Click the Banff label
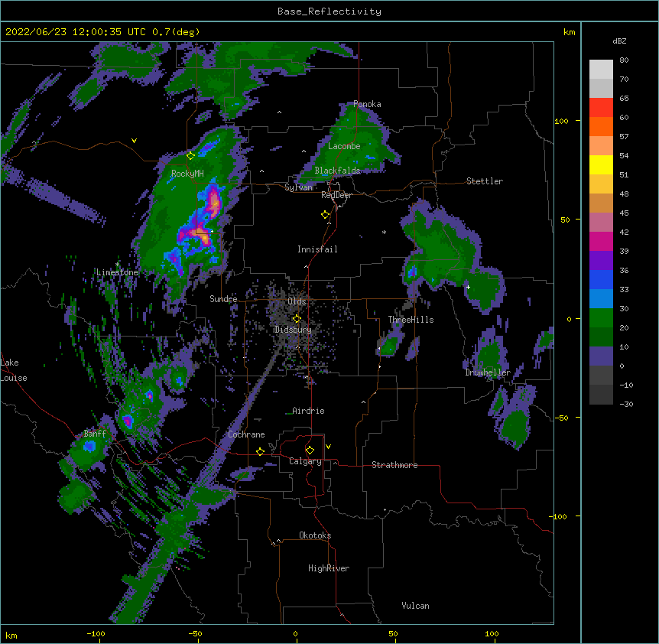The height and width of the screenshot is (644, 659). click(95, 434)
